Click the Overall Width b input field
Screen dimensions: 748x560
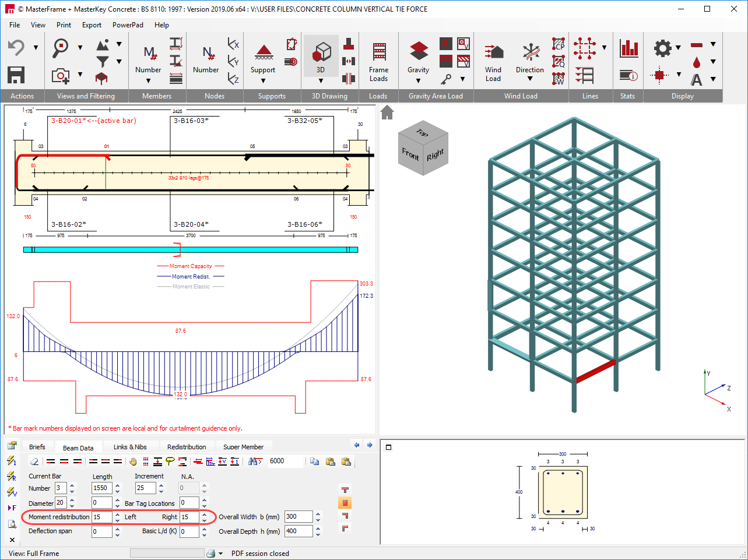tap(298, 517)
